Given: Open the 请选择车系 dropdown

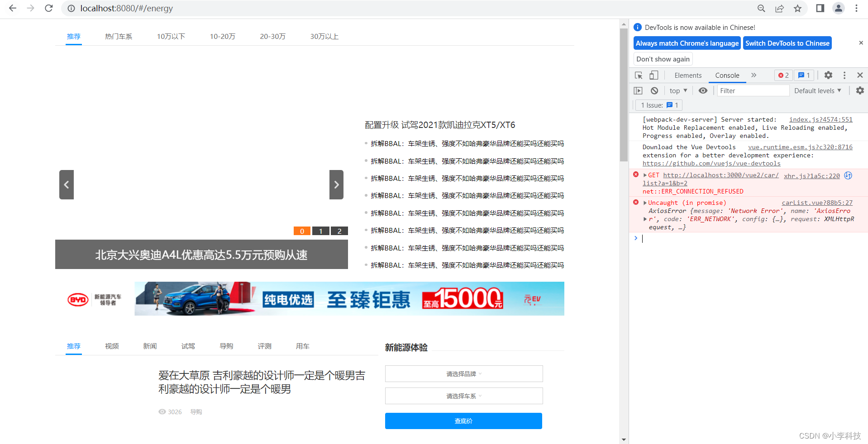Looking at the screenshot, I should click(464, 396).
